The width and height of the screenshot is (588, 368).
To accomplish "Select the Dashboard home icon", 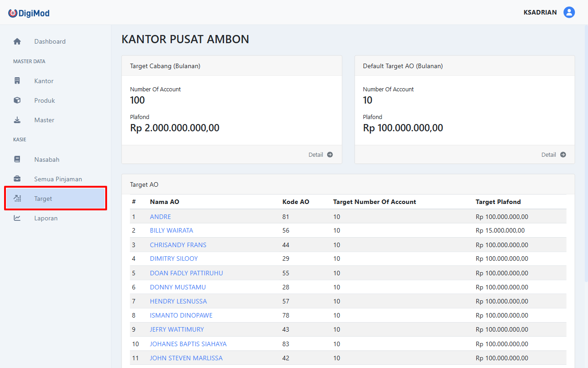I will click(17, 41).
